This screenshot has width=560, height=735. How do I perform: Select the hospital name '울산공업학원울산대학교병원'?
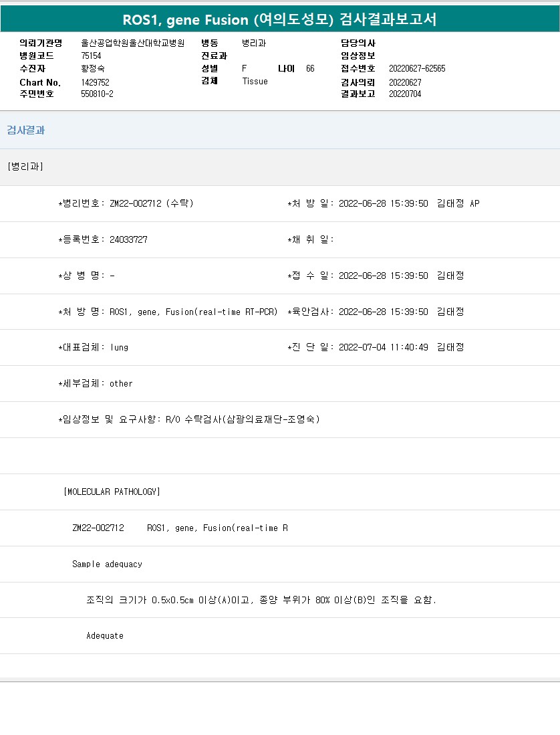pos(132,43)
